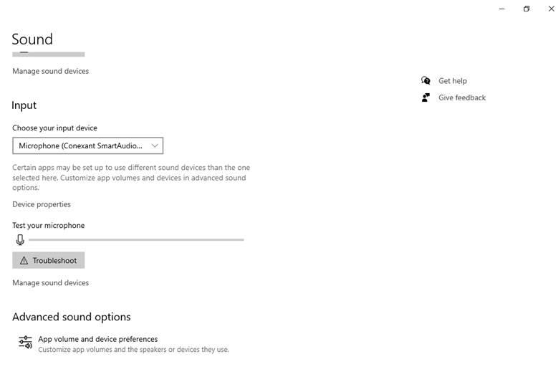The image size is (558, 392).
Task: Open the app volume mixer sliders icon
Action: [x=25, y=343]
